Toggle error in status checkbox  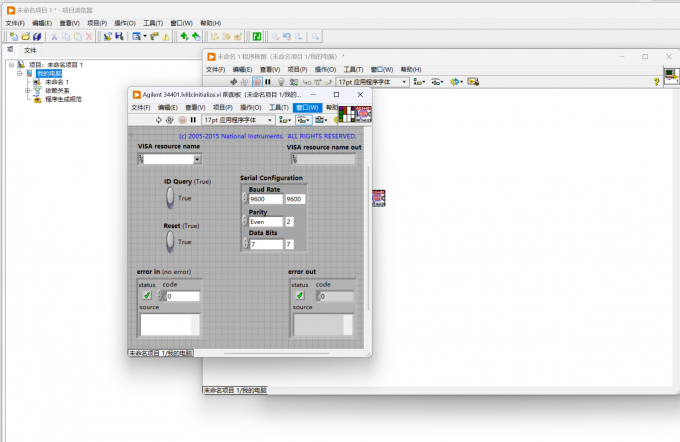pyautogui.click(x=147, y=296)
